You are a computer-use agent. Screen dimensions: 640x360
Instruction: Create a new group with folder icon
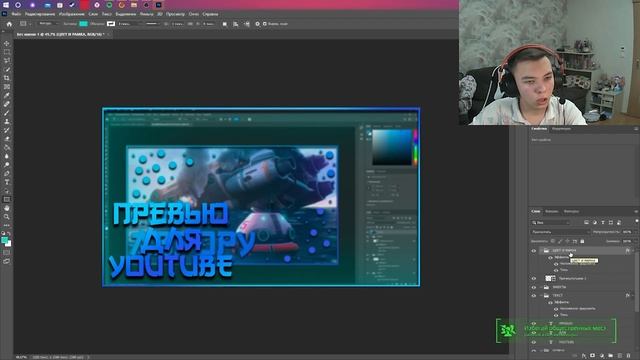[611, 356]
